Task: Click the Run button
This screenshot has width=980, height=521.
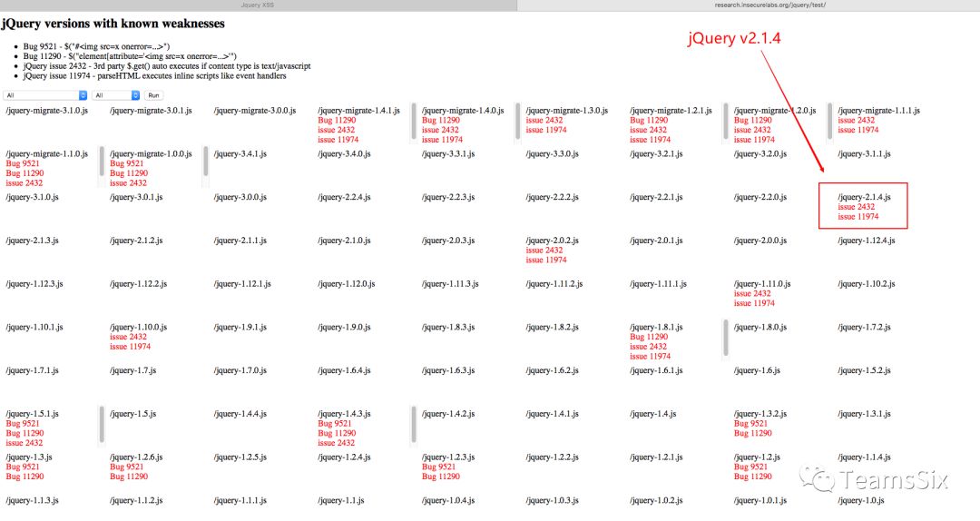Action: pyautogui.click(x=153, y=95)
